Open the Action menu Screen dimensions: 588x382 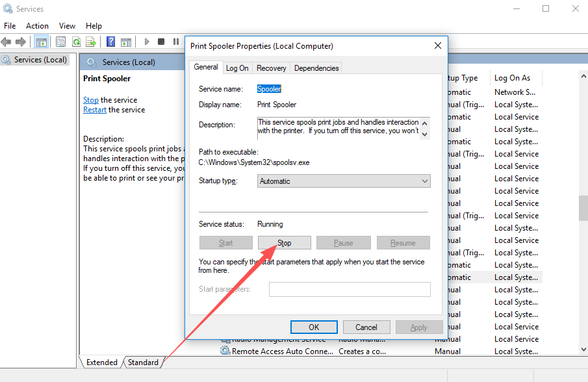click(37, 26)
